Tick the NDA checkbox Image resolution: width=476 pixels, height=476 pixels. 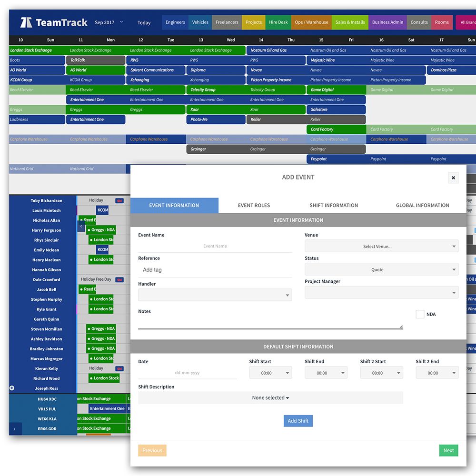click(420, 314)
